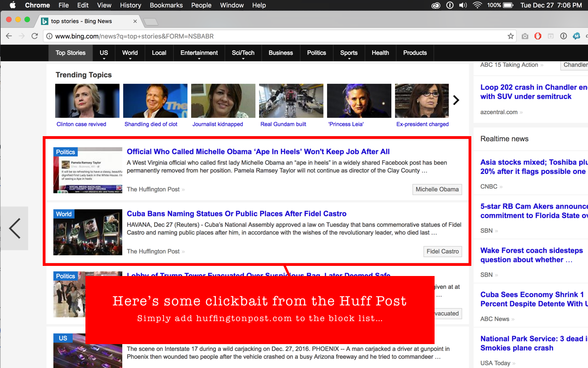The width and height of the screenshot is (588, 368).
Task: Open The Huffington Post source under Obama article
Action: pos(153,189)
